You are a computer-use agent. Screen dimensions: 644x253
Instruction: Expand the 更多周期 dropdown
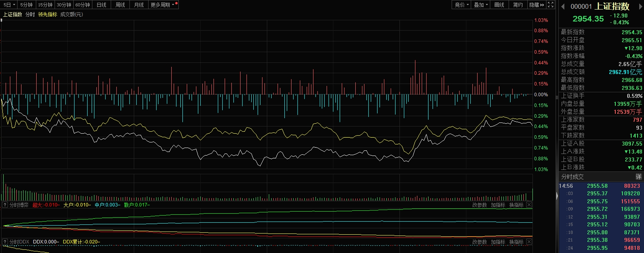coord(162,5)
